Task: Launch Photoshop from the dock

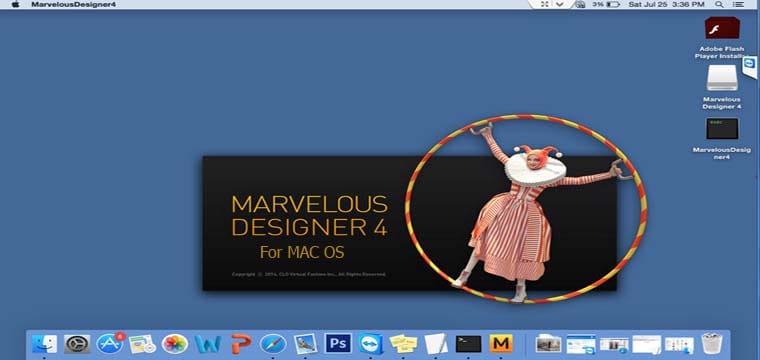Action: [x=338, y=343]
